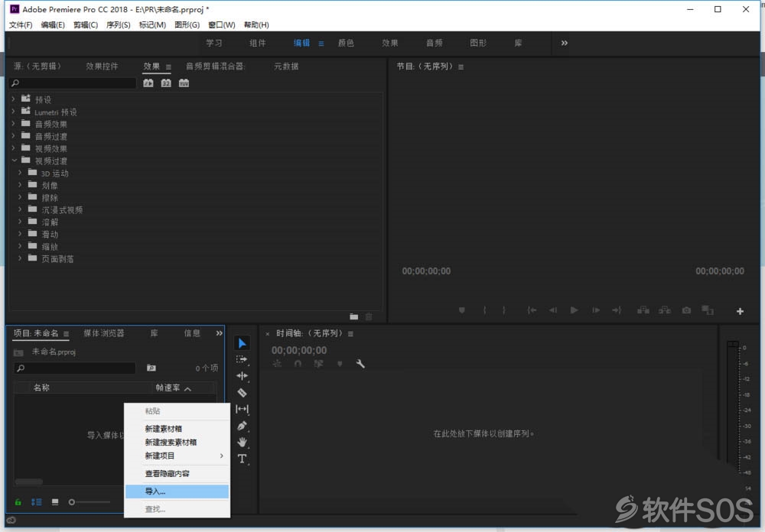The width and height of the screenshot is (765, 532).
Task: Export frame with camera icon
Action: point(686,310)
